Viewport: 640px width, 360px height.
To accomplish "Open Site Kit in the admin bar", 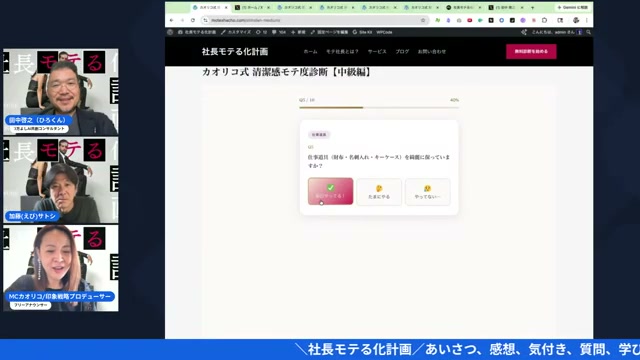I will [362, 32].
